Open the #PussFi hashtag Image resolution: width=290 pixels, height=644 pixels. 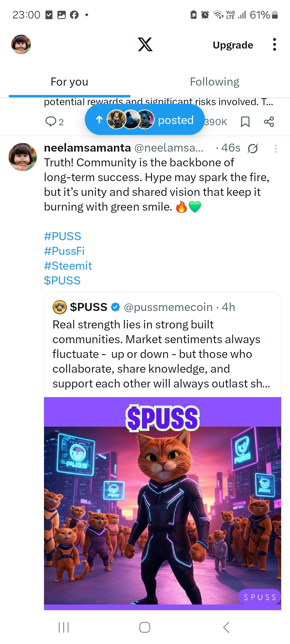(x=64, y=251)
